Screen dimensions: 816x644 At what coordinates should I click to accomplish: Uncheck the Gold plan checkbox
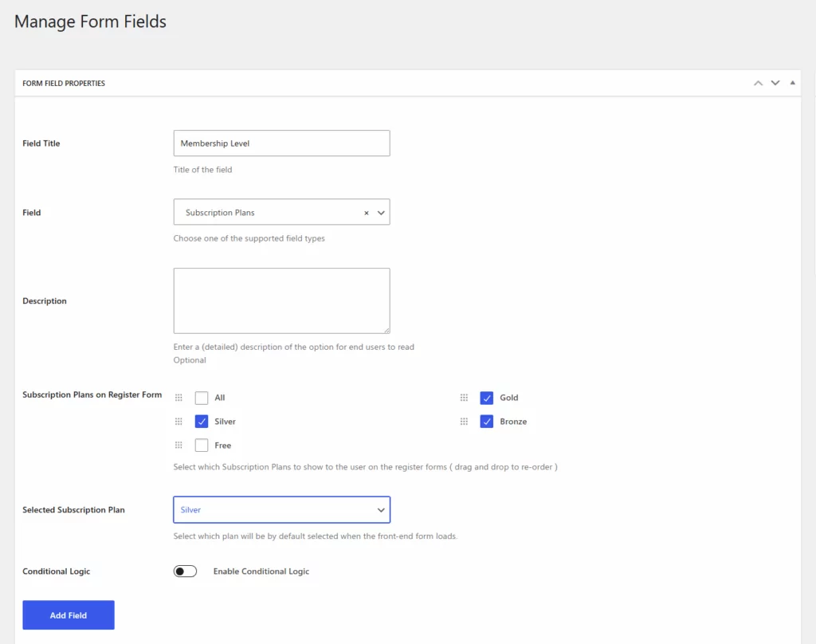coord(487,398)
